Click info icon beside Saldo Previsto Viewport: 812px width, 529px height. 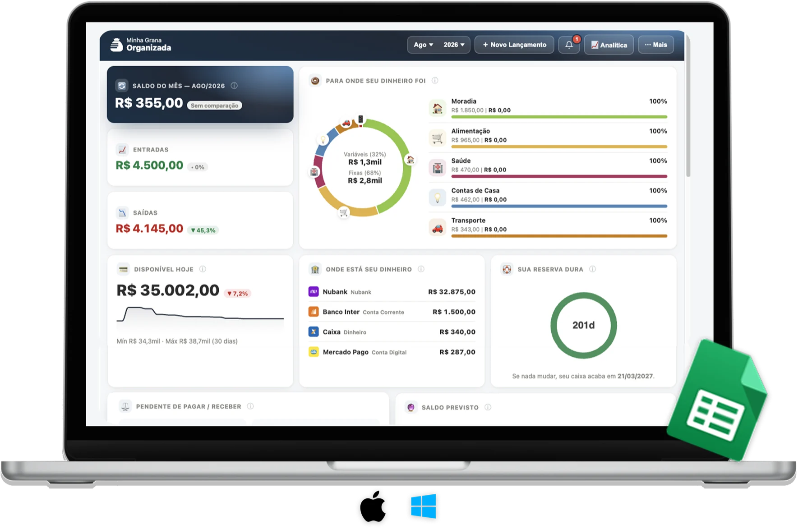click(488, 407)
